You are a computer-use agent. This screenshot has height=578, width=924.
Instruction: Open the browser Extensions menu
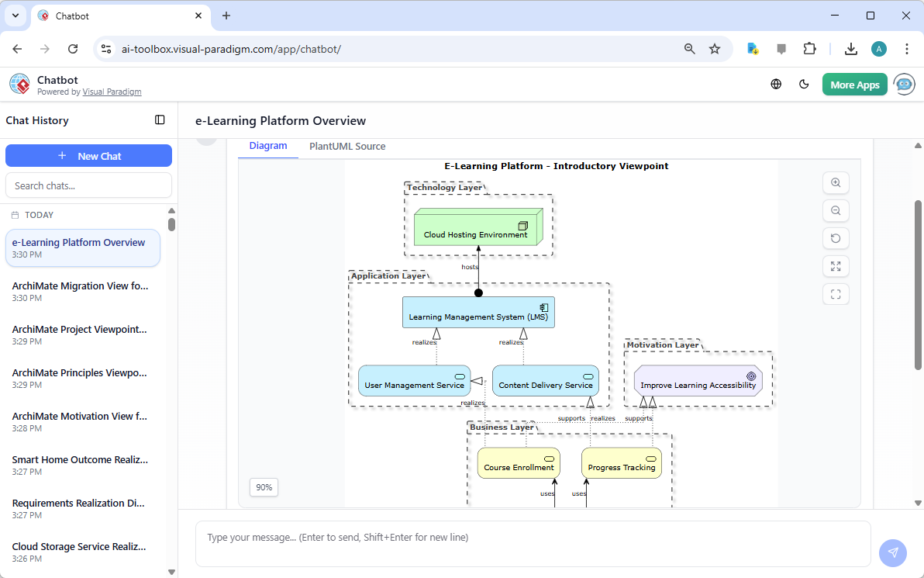[809, 48]
